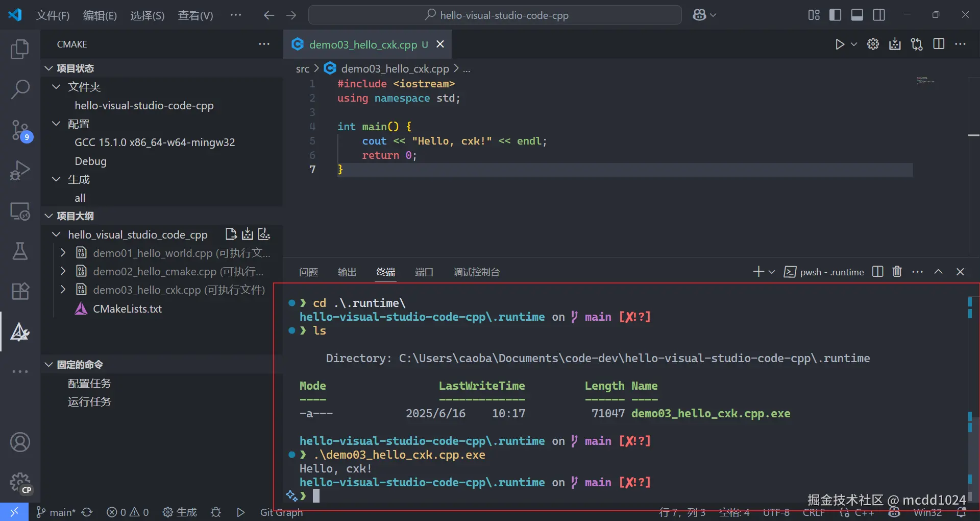The image size is (980, 521).
Task: Select 运行任务 in pinned commands
Action: 89,402
